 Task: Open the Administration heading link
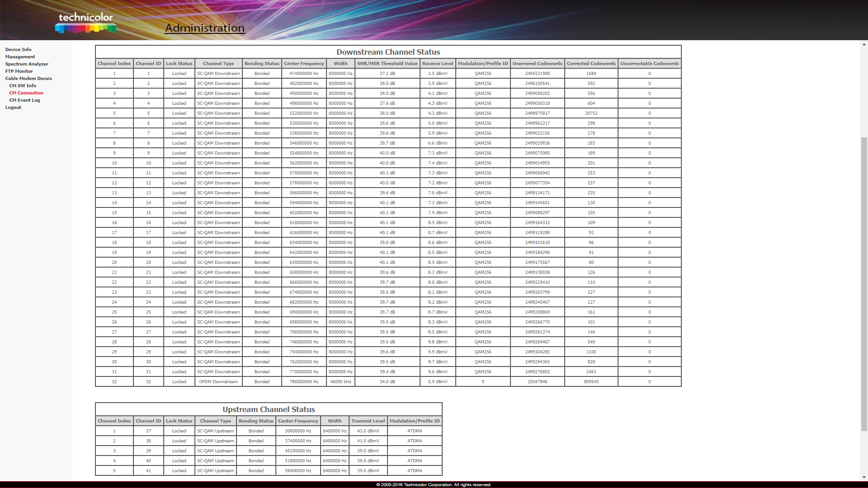pyautogui.click(x=204, y=28)
